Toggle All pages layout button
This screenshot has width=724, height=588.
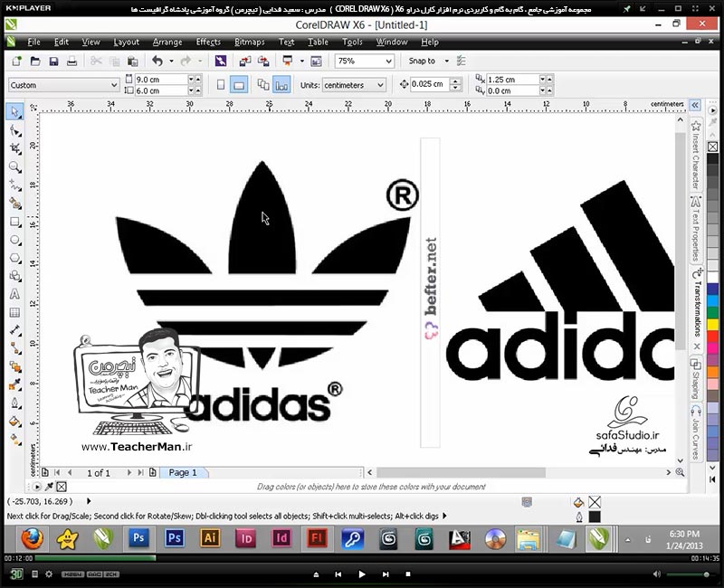pyautogui.click(x=263, y=85)
